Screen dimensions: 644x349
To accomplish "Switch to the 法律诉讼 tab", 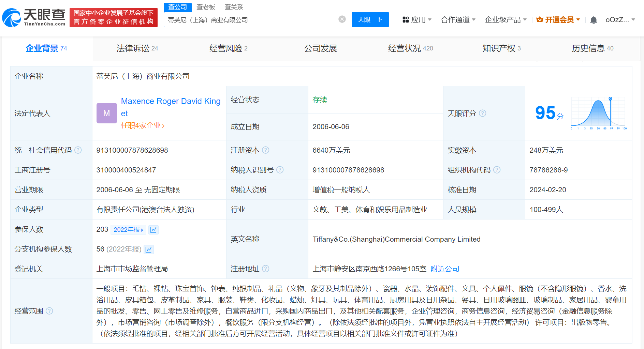I will [x=137, y=48].
